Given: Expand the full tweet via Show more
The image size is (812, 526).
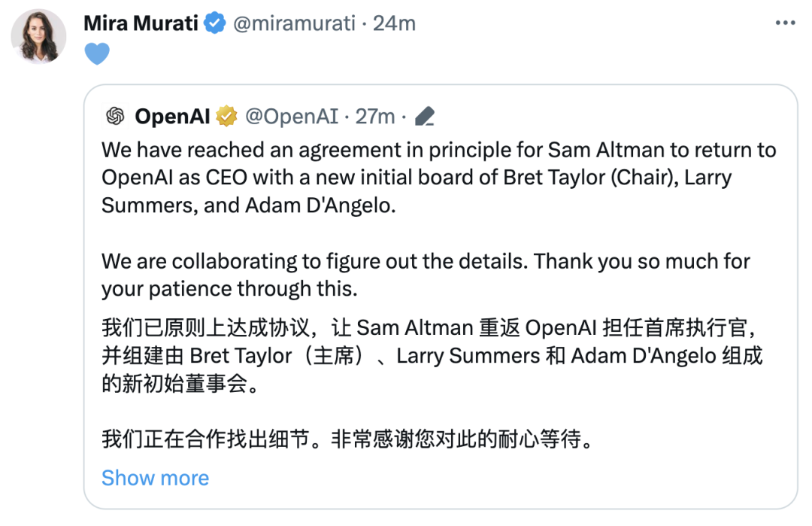Looking at the screenshot, I should pos(155,478).
